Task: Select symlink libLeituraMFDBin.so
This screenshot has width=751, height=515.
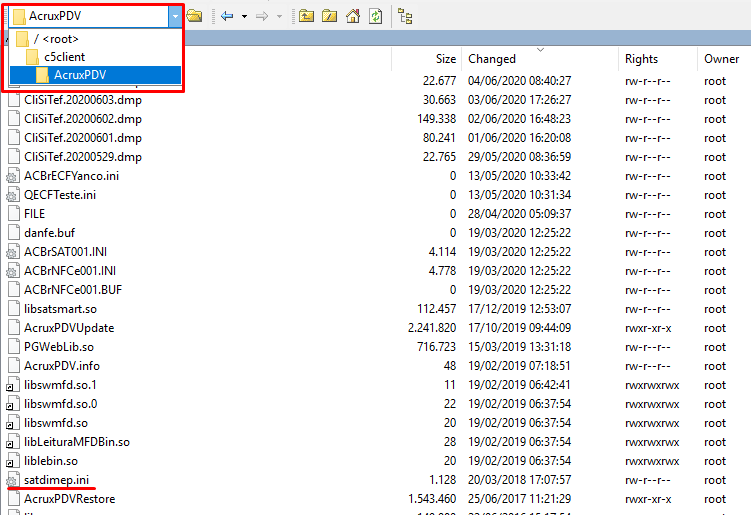Action: pos(77,442)
